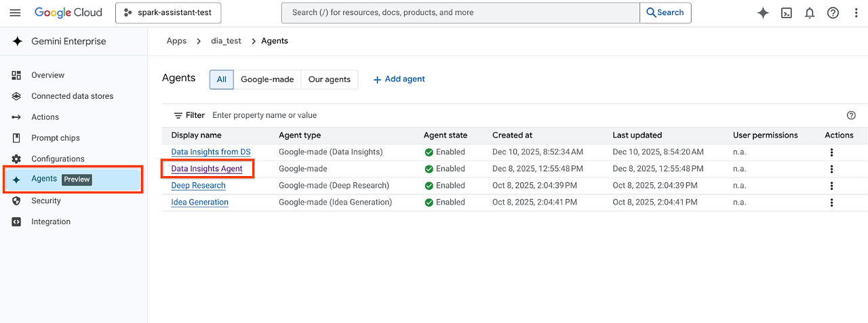Click Google-made (Data Insights) type cell
The width and height of the screenshot is (868, 323).
[x=330, y=152]
